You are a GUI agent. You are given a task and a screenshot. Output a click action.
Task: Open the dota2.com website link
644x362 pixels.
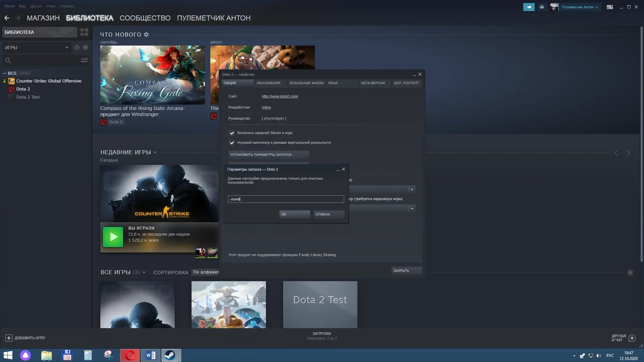[x=280, y=97]
